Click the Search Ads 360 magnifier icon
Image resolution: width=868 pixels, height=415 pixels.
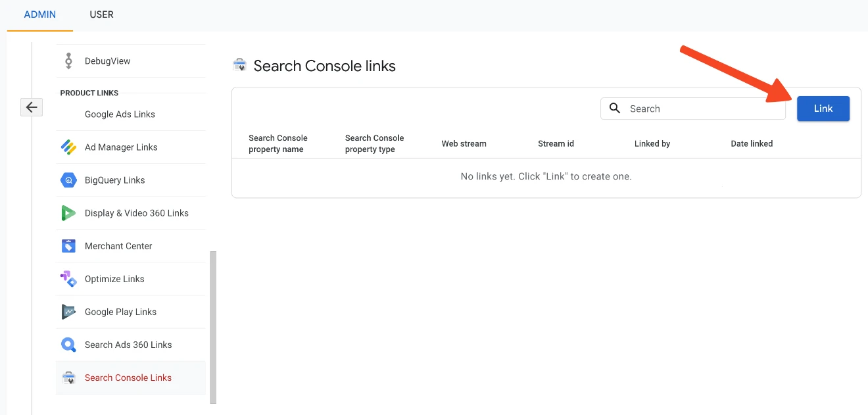[68, 345]
